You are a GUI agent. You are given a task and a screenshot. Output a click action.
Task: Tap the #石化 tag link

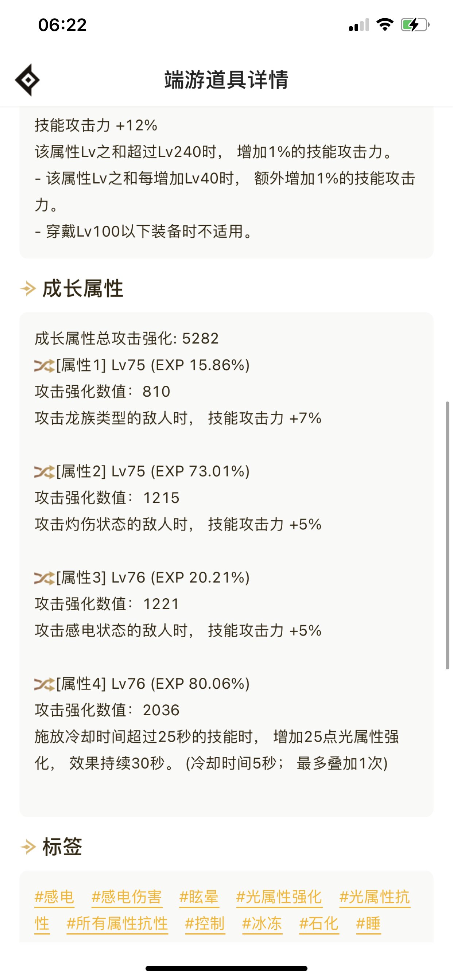(x=319, y=923)
